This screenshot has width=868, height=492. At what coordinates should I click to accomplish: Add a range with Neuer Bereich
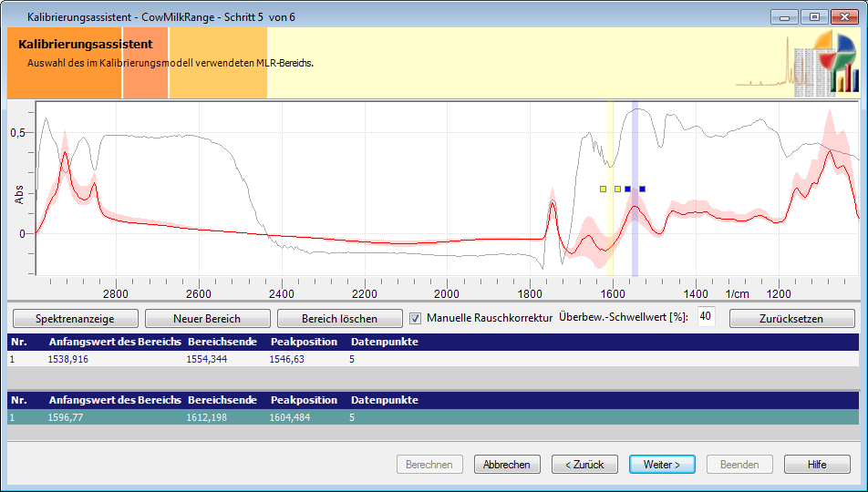click(207, 319)
